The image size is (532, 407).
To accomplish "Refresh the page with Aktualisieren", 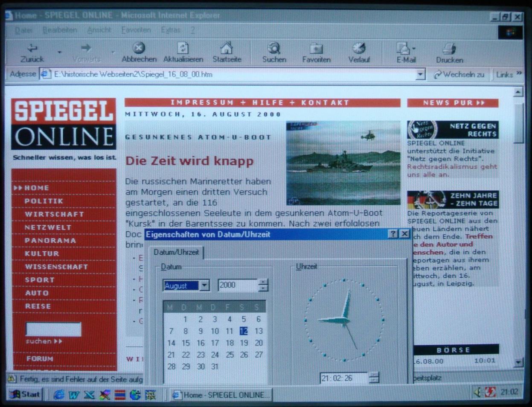I will point(183,53).
